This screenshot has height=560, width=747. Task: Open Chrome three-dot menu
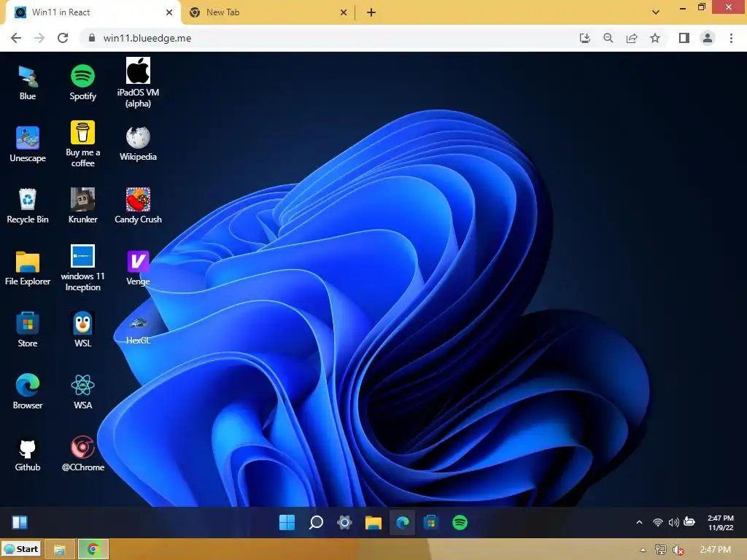(x=731, y=38)
